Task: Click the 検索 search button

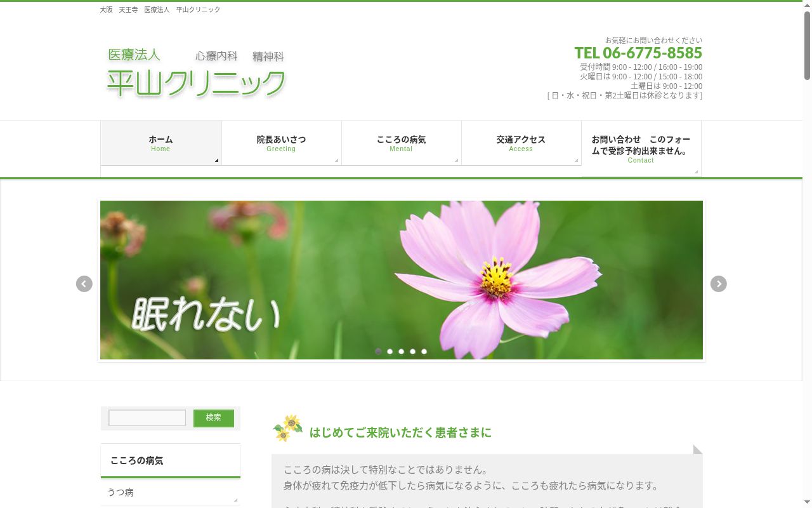Action: click(214, 418)
